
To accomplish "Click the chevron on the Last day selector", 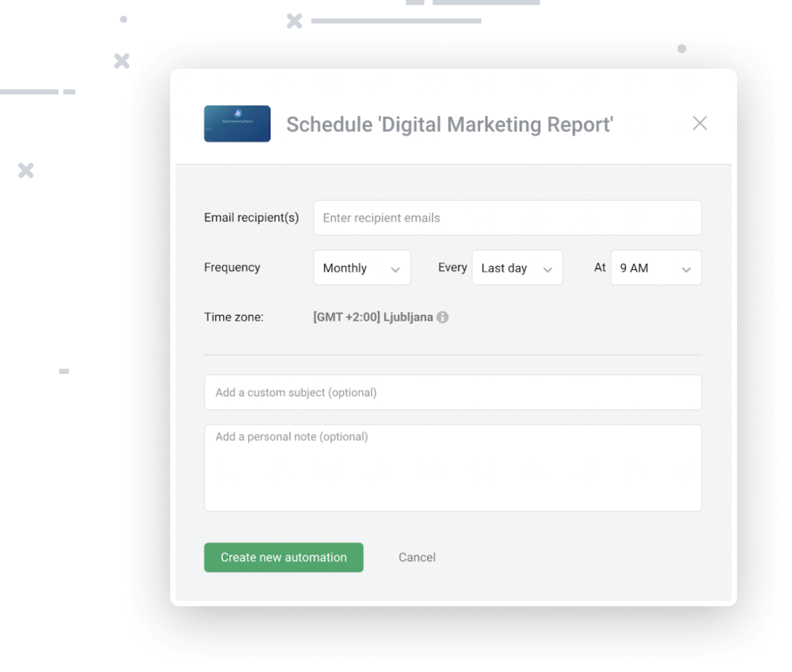I will pyautogui.click(x=548, y=268).
